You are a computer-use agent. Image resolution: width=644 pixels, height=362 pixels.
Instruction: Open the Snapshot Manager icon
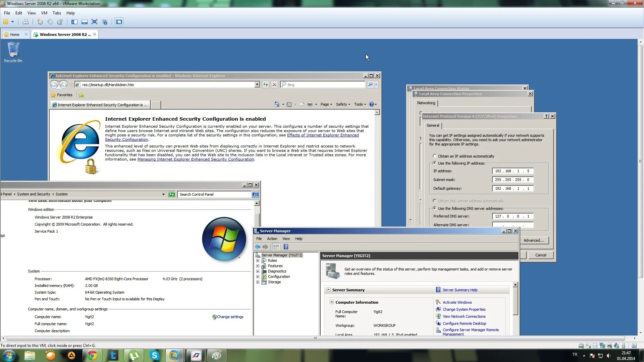pyautogui.click(x=60, y=22)
